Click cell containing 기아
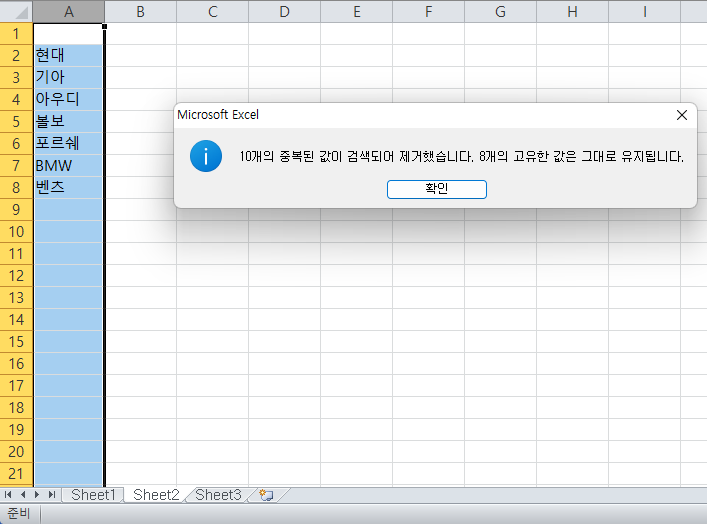This screenshot has width=707, height=524. (x=69, y=78)
